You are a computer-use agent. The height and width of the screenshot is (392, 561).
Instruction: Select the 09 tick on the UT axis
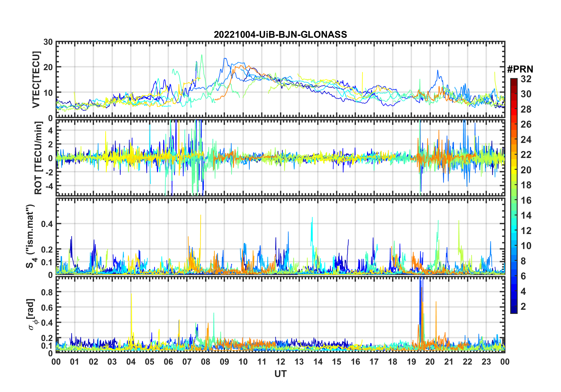(224, 362)
